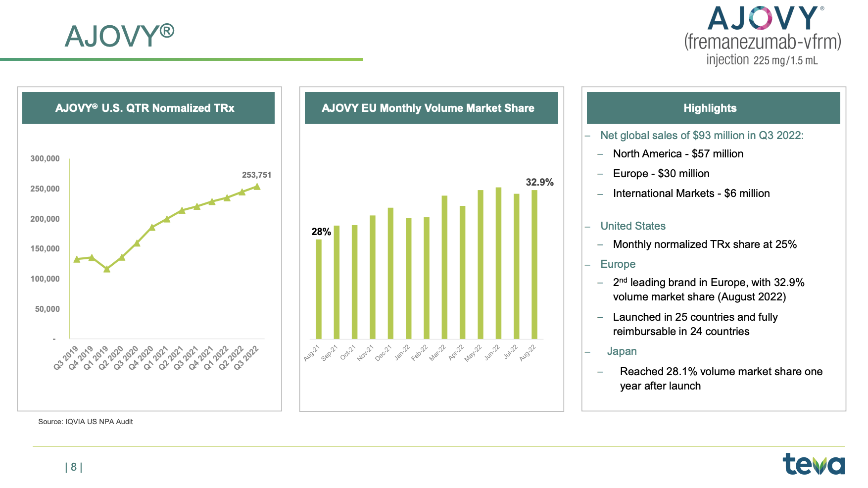Click the teva company logo

pyautogui.click(x=814, y=464)
